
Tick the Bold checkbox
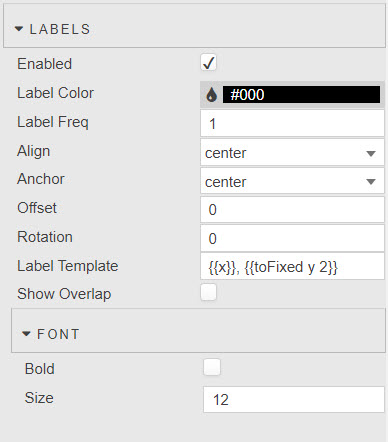pos(212,367)
